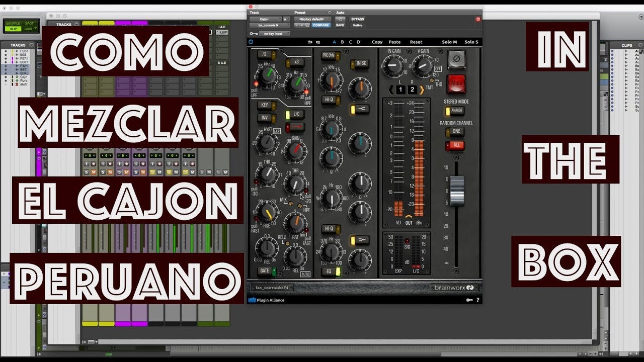644x362 pixels.
Task: Click the V GAIN OFF indicator
Action: pyautogui.click(x=438, y=68)
